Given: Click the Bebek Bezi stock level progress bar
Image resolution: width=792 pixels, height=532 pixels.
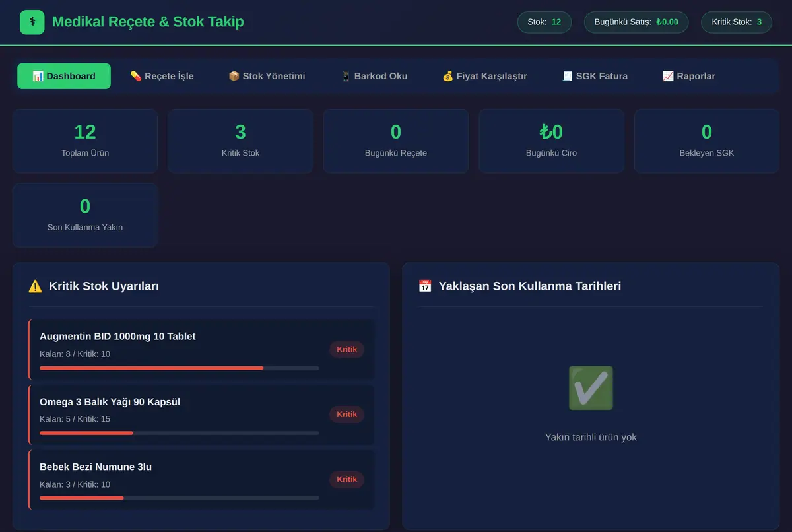Looking at the screenshot, I should [180, 498].
